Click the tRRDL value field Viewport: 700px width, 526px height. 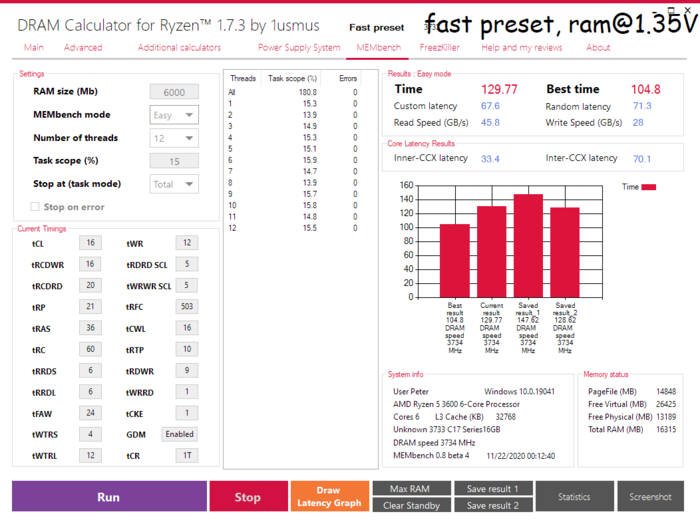pos(91,392)
